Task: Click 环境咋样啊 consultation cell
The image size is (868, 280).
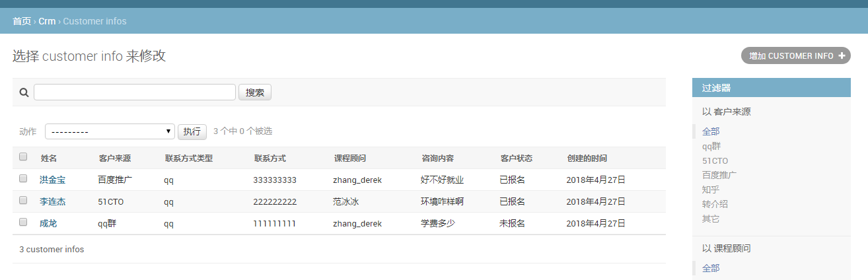Action: point(442,201)
